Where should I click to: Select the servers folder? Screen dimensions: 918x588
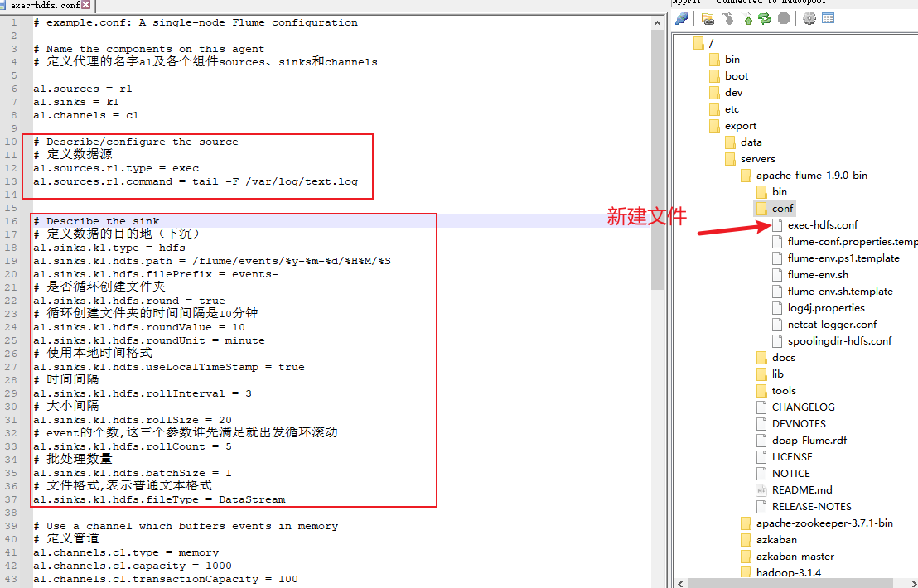(757, 159)
